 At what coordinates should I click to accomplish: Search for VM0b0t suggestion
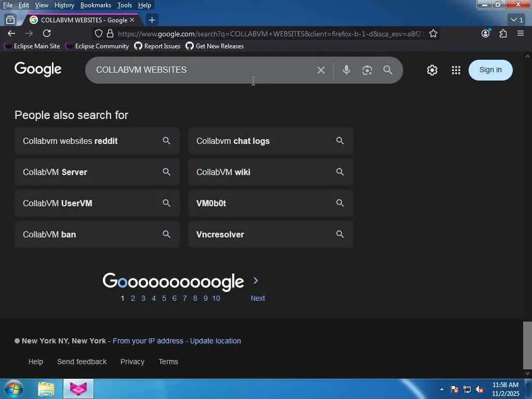coord(270,203)
